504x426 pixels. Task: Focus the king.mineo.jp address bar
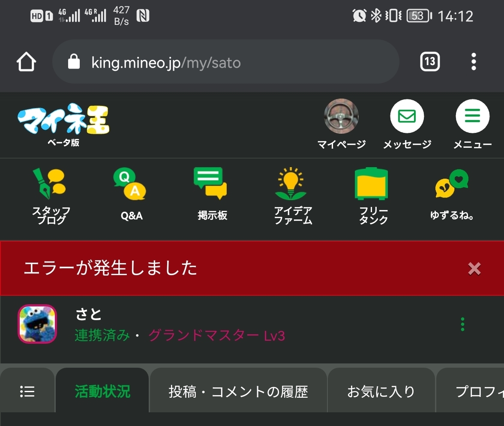point(225,62)
